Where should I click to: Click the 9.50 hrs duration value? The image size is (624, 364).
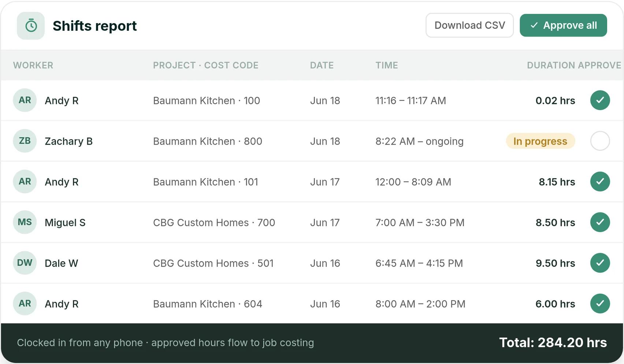[555, 263]
